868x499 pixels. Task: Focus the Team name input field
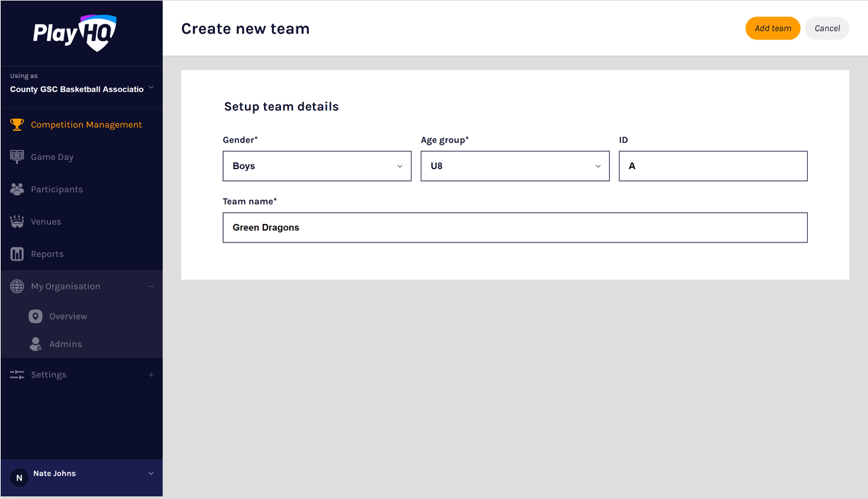pyautogui.click(x=515, y=227)
